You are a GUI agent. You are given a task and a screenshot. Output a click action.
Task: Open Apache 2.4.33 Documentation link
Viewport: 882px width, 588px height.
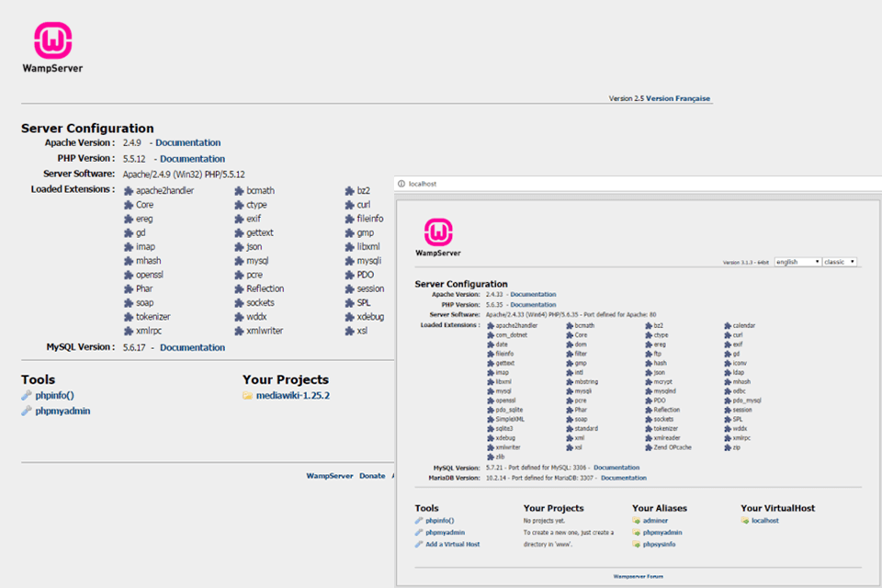tap(533, 294)
